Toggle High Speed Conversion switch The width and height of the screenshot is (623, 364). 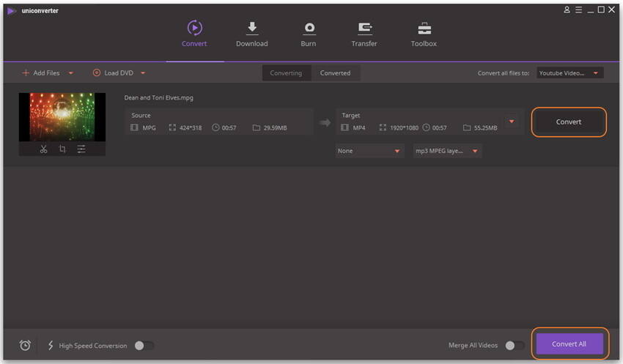coord(144,346)
